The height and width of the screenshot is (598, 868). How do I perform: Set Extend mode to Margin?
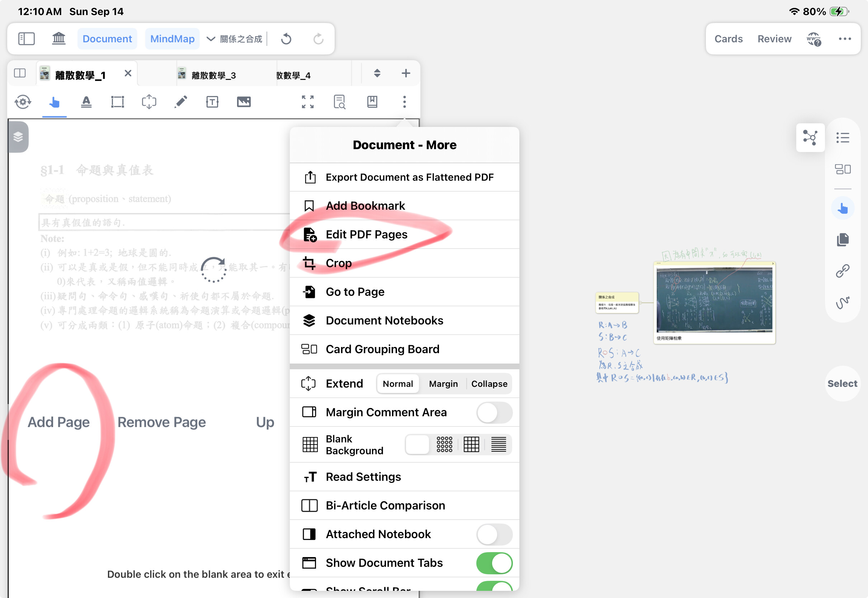(443, 384)
